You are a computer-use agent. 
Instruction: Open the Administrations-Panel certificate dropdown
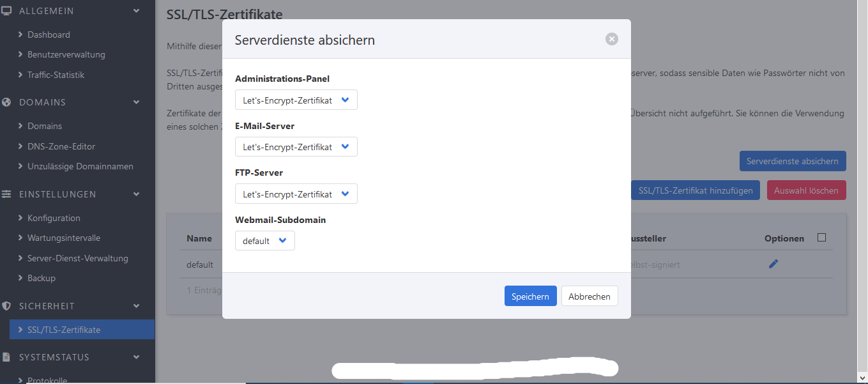pos(296,100)
